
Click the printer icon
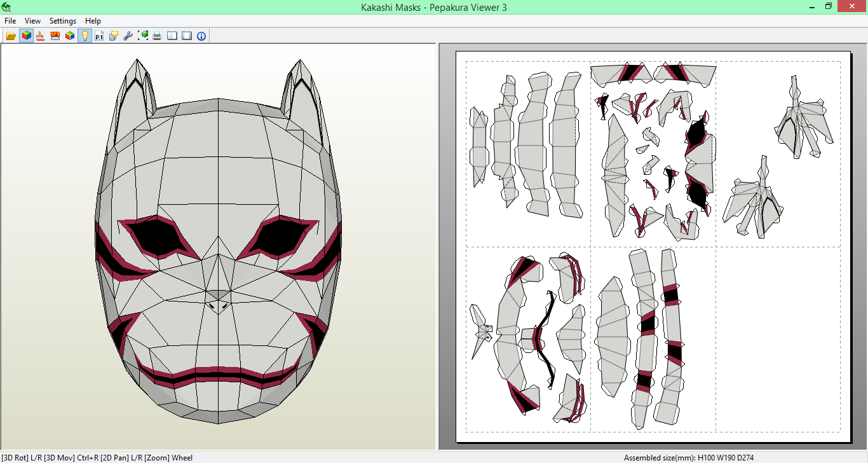pos(157,36)
